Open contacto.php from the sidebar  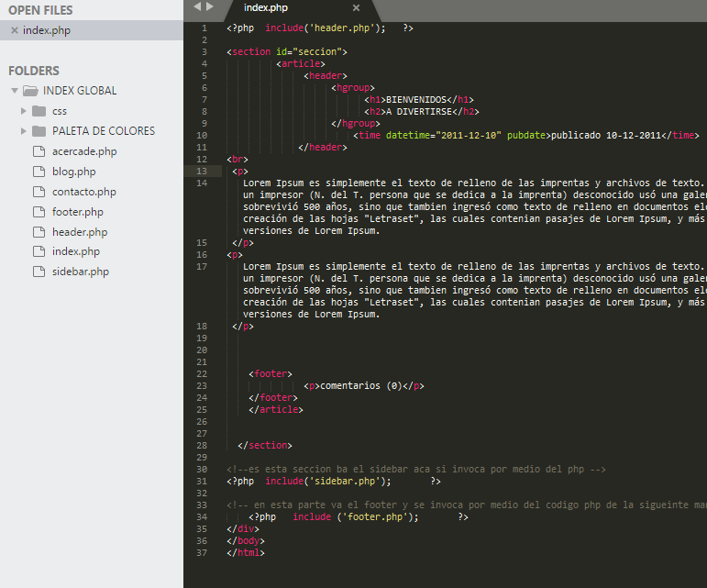[x=83, y=192]
